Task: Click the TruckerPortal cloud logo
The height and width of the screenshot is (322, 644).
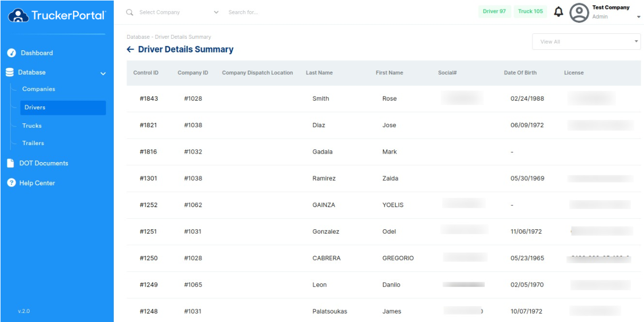Action: pos(18,16)
